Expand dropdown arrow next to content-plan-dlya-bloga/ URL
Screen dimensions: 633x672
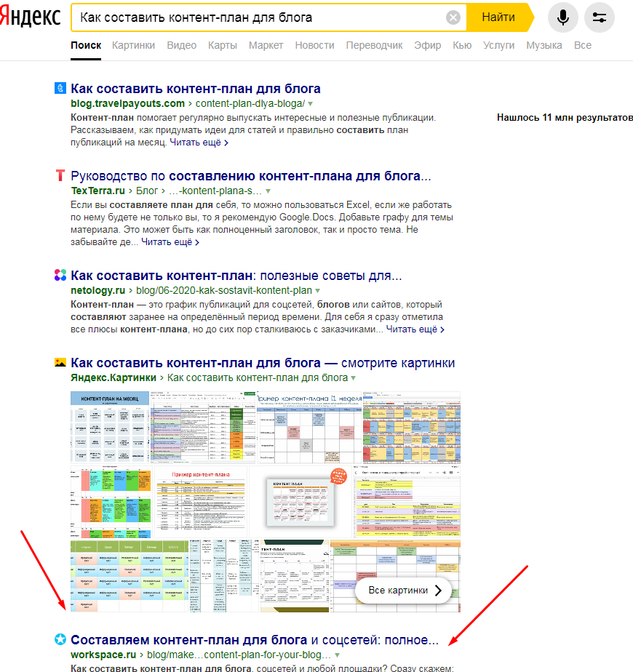311,104
